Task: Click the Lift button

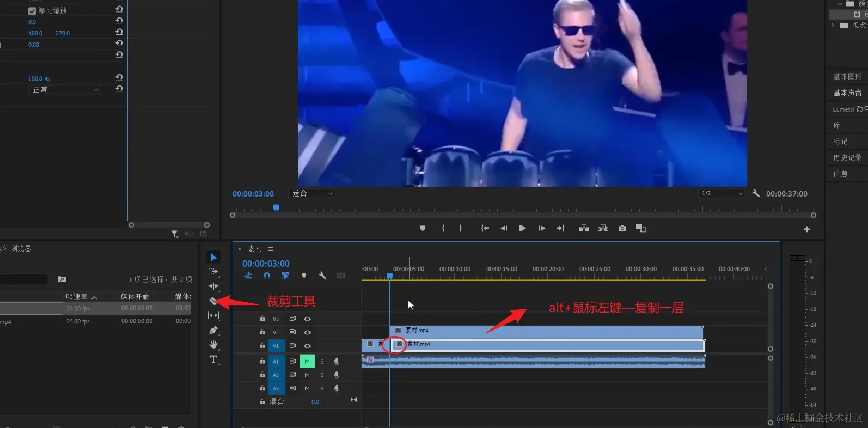Action: point(584,228)
